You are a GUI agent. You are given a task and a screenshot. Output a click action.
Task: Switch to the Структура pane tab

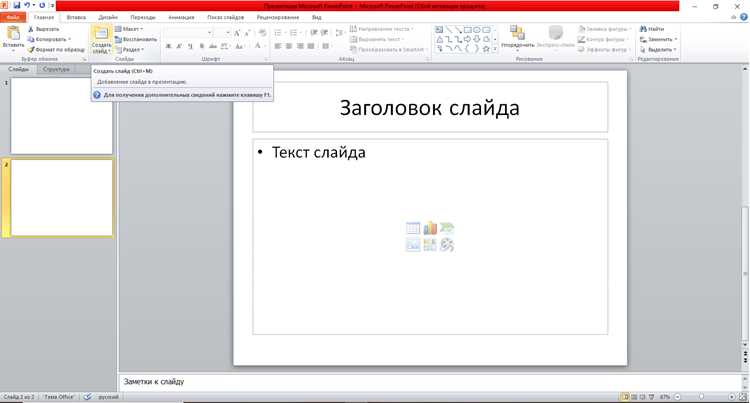point(56,69)
